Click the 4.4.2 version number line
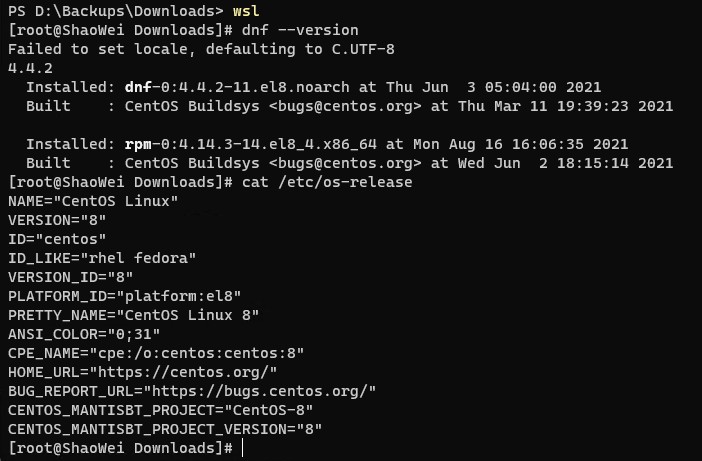 [x=30, y=68]
